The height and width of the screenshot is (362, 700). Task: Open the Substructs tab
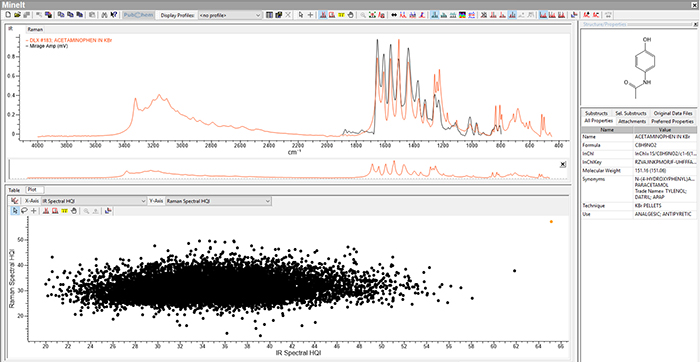[597, 113]
